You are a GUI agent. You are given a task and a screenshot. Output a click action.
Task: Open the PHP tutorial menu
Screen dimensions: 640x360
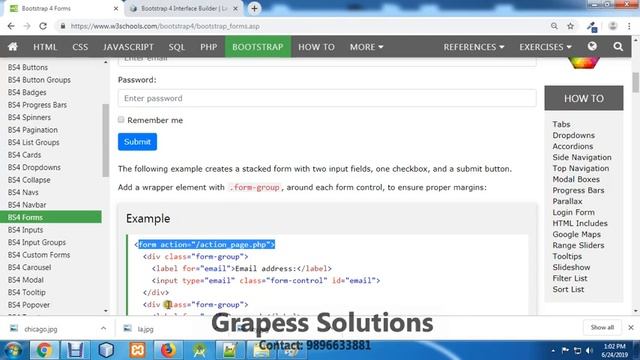tap(209, 47)
